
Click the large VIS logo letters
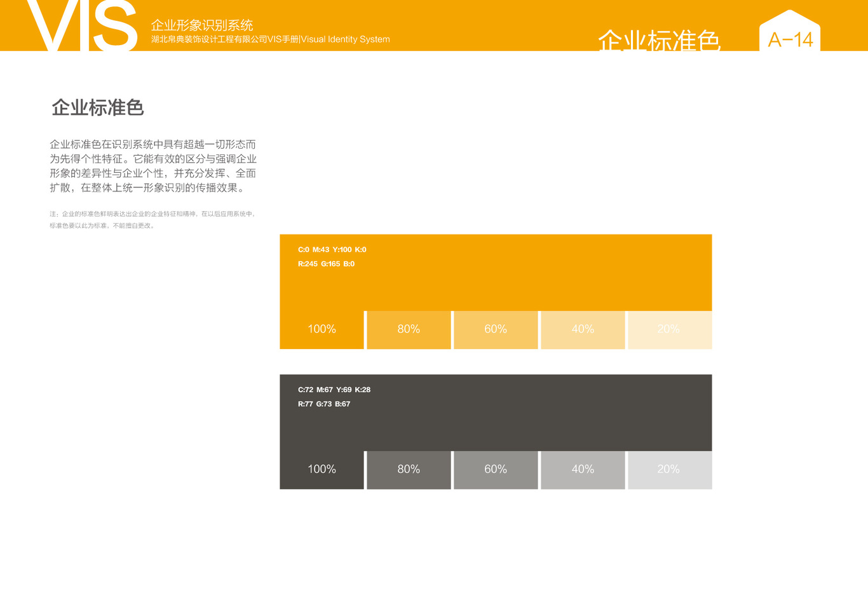pos(81,25)
